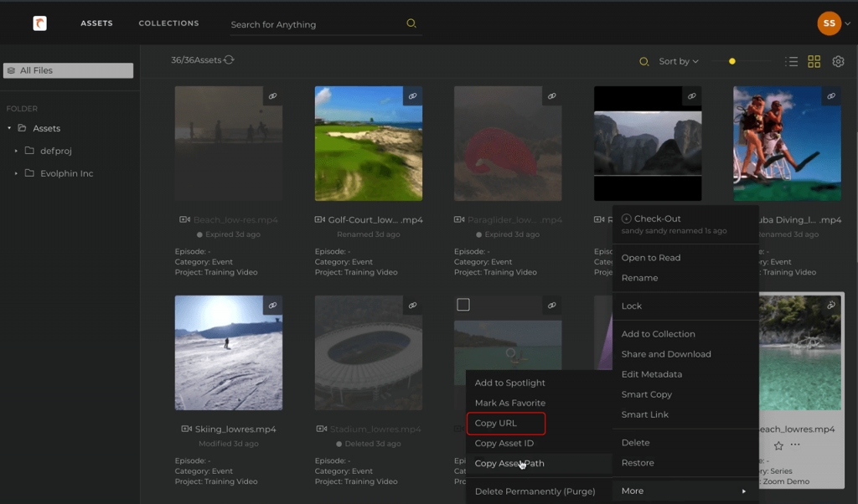The width and height of the screenshot is (858, 504).
Task: Open the global search by clicking magnifier icon
Action: click(411, 23)
